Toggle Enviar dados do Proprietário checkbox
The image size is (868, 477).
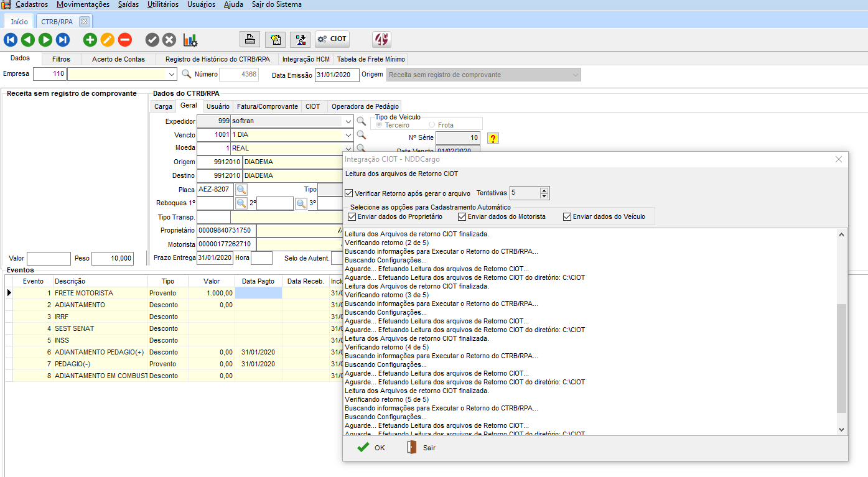click(353, 217)
